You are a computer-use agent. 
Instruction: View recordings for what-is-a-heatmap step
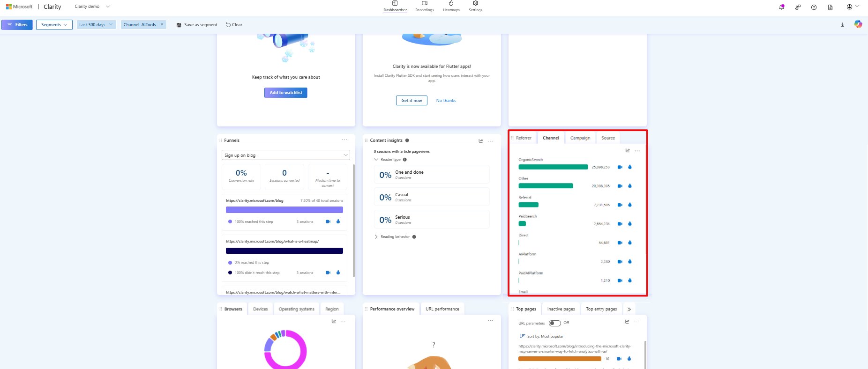tap(328, 273)
